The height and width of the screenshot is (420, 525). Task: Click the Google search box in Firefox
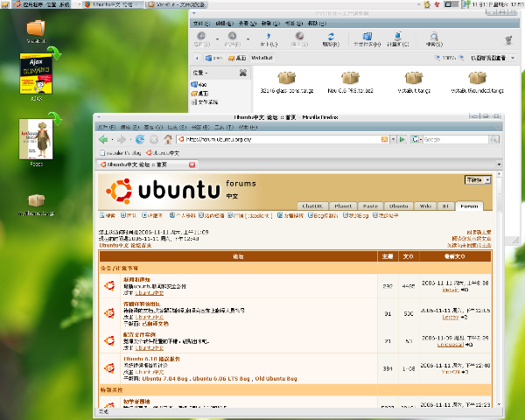[x=456, y=139]
